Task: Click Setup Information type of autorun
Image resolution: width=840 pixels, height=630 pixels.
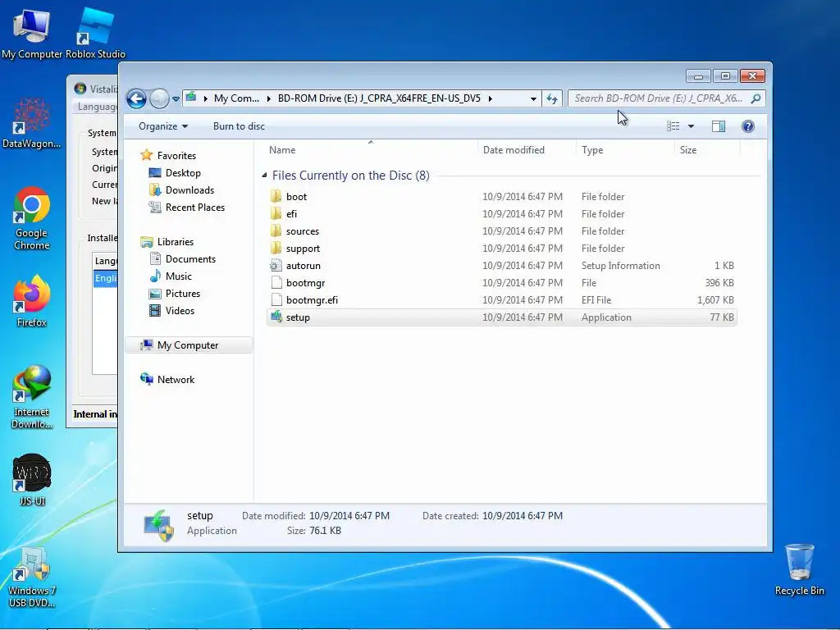Action: 620,266
